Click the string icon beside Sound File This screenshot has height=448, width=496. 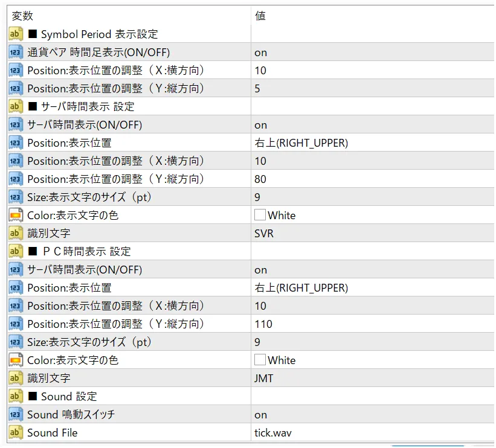click(16, 433)
